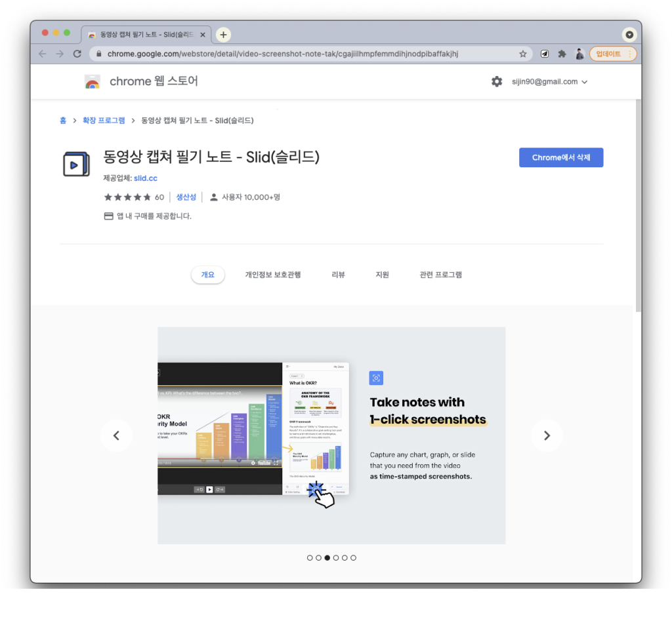Click the in-app purchase card icon
This screenshot has height=623, width=672.
[x=108, y=216]
